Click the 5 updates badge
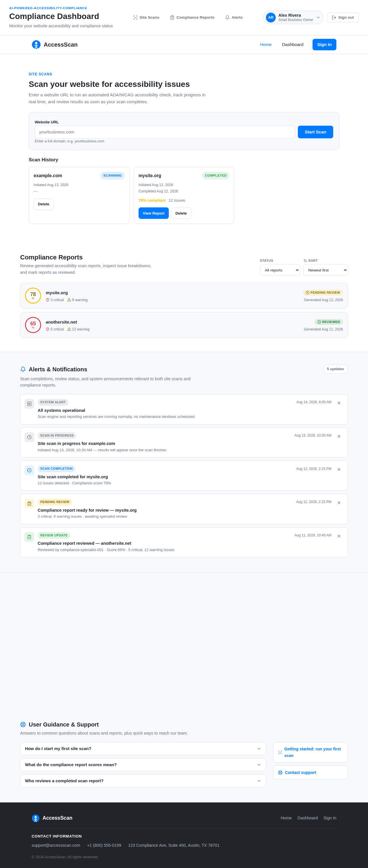This screenshot has height=868, width=368. pos(335,369)
